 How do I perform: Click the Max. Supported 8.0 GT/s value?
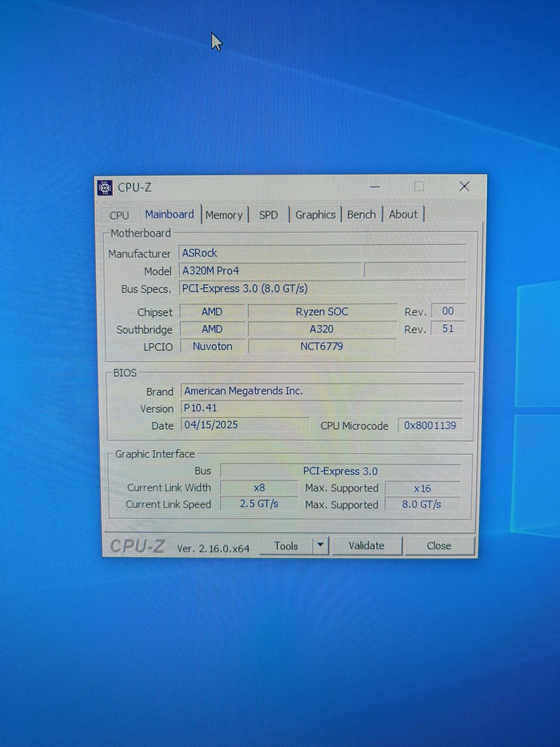click(x=422, y=505)
